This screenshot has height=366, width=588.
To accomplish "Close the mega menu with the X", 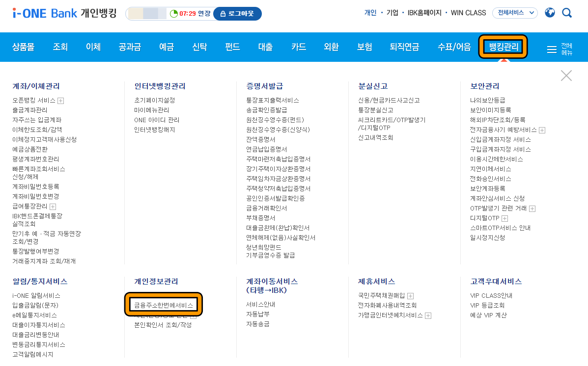I will click(x=566, y=76).
